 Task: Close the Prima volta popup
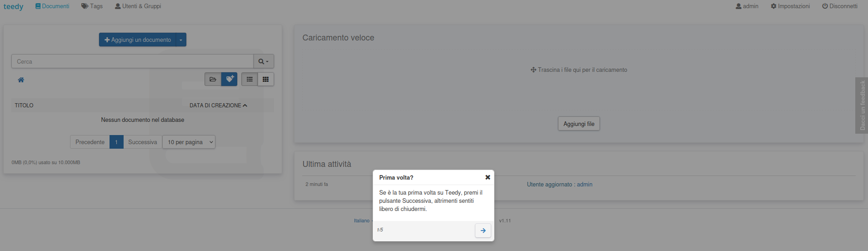(x=488, y=177)
